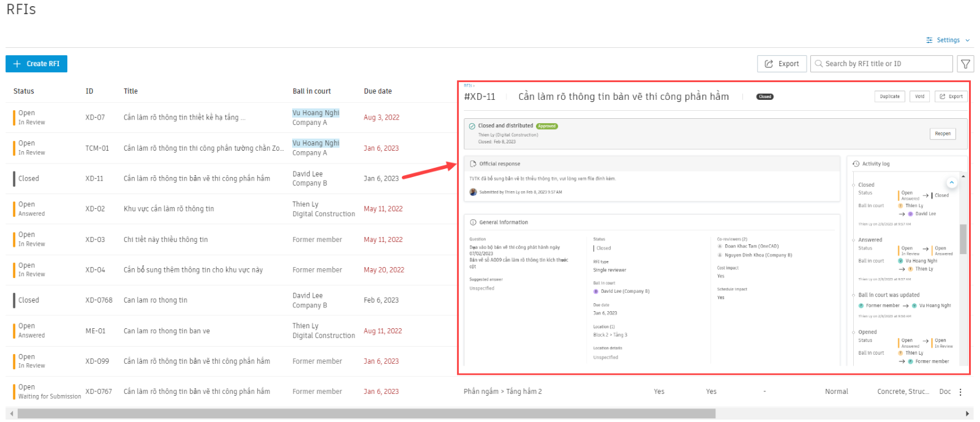Select the ME-01 RFI ID
Screen dimensions: 980x422
tap(96, 331)
